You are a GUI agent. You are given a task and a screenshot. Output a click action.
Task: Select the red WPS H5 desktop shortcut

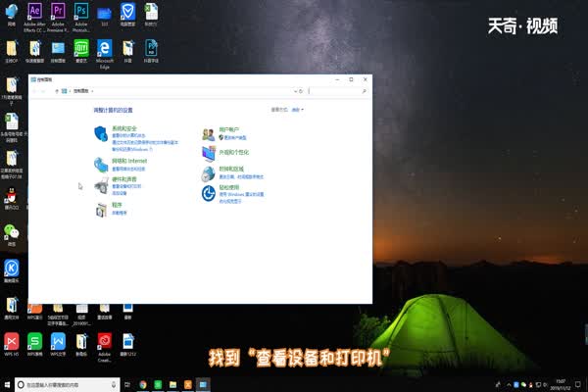coord(12,344)
